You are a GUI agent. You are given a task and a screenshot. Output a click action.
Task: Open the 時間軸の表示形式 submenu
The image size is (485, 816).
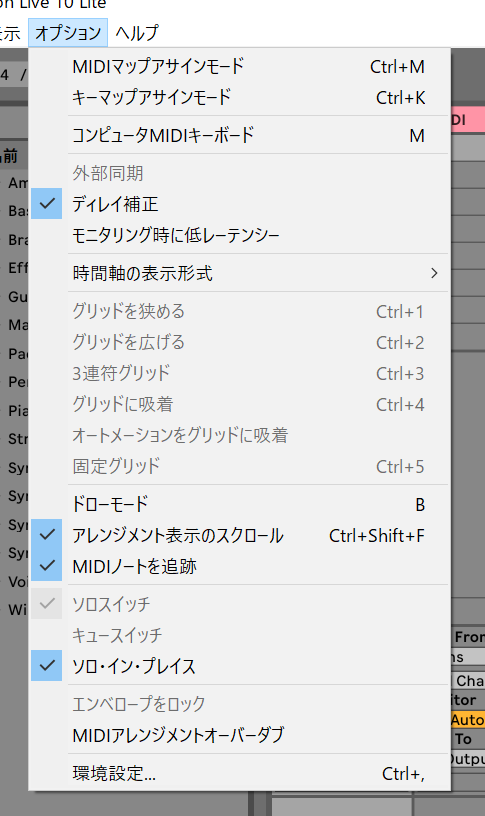(240, 273)
